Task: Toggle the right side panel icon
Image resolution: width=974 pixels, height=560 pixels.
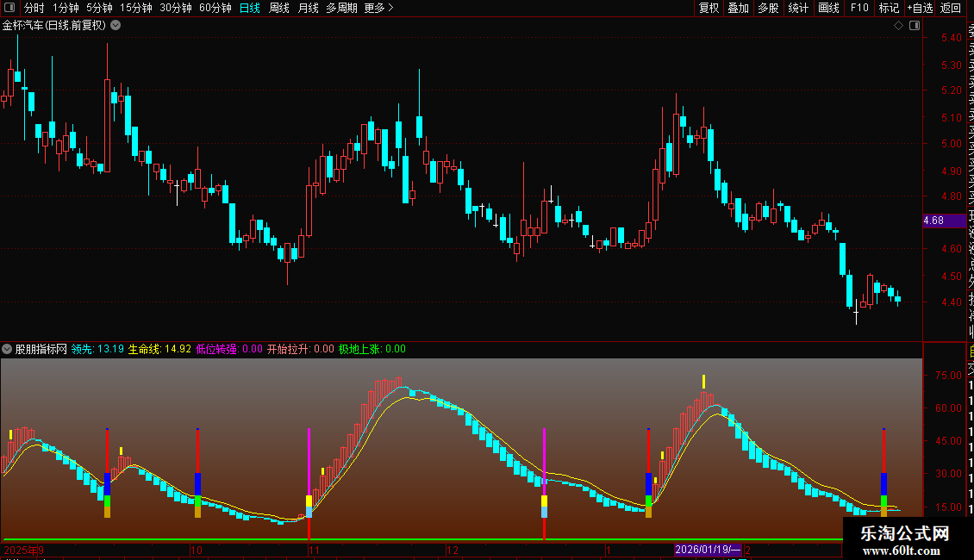Action: coord(915,26)
